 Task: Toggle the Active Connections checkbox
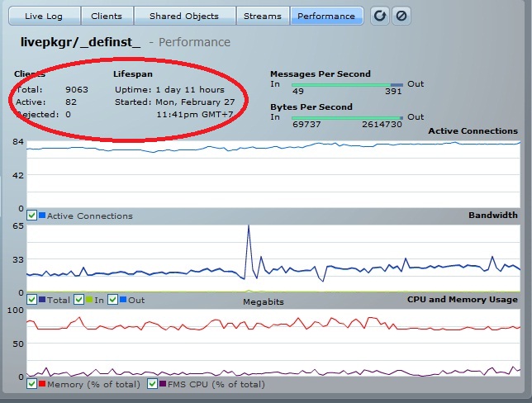tap(31, 216)
